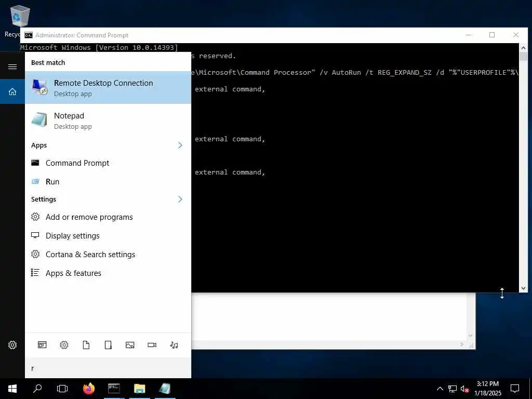532x399 pixels.
Task: Click Command Prompt scrollbar down arrow
Action: pos(523,288)
